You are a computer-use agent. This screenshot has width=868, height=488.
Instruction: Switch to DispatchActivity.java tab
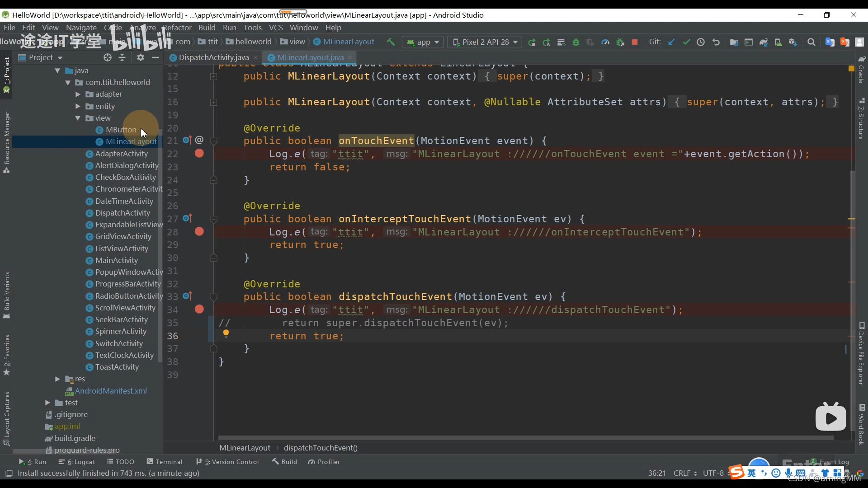click(213, 57)
